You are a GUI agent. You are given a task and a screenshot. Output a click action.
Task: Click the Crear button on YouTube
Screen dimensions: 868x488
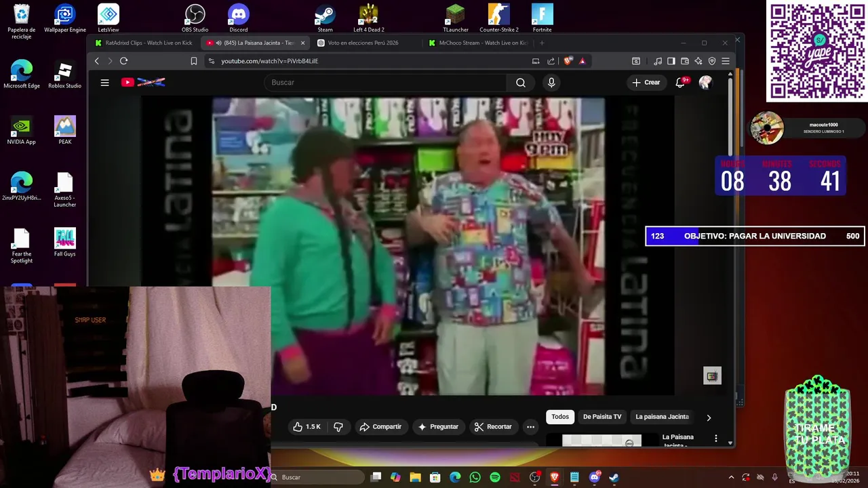(x=646, y=83)
